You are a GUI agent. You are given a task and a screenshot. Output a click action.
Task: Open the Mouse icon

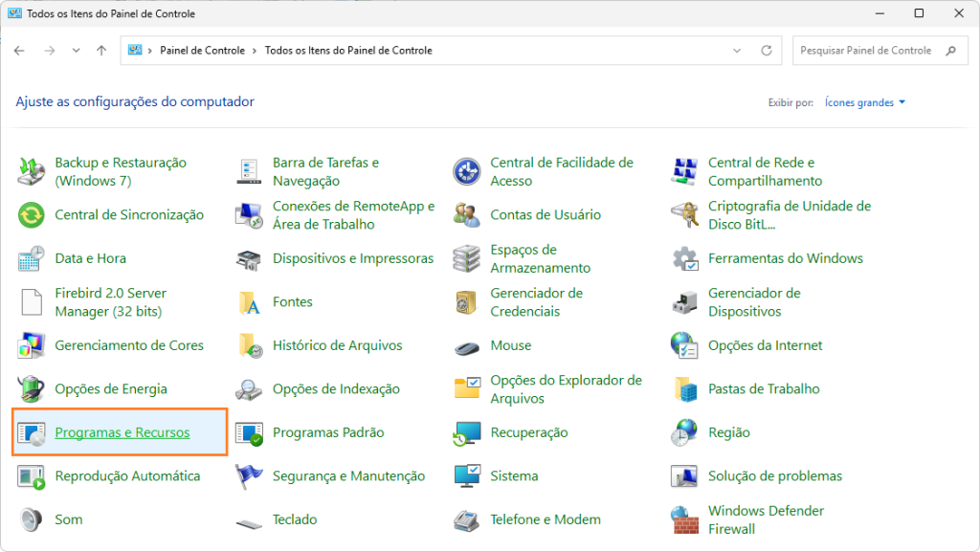(467, 346)
